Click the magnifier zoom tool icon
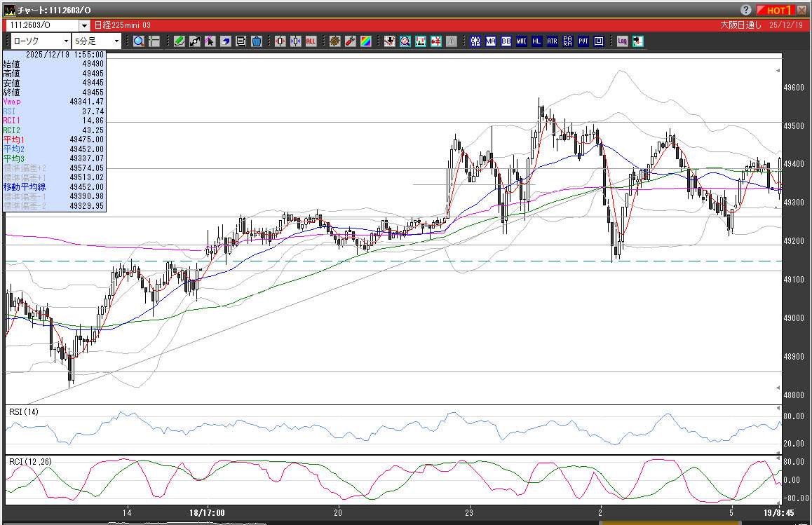Viewport: 812px width, 525px height. pyautogui.click(x=139, y=41)
